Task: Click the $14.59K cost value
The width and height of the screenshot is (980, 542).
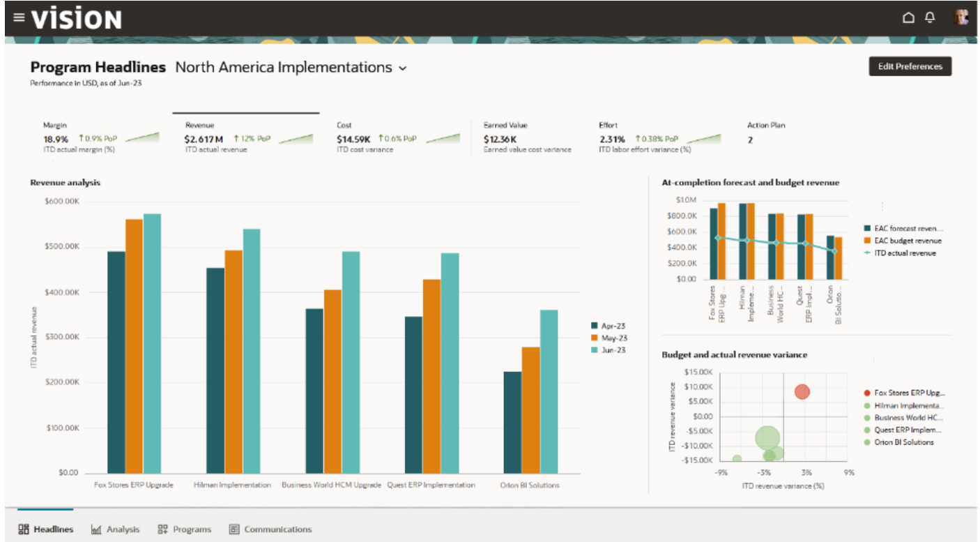Action: [x=354, y=139]
